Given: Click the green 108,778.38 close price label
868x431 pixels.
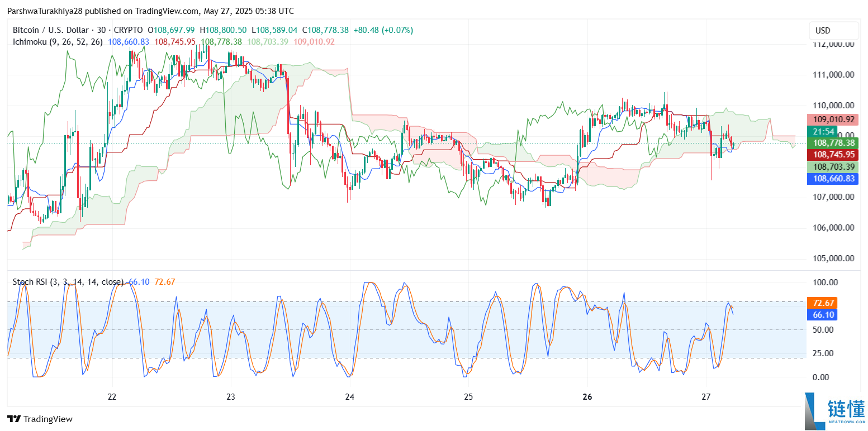Looking at the screenshot, I should (x=833, y=143).
